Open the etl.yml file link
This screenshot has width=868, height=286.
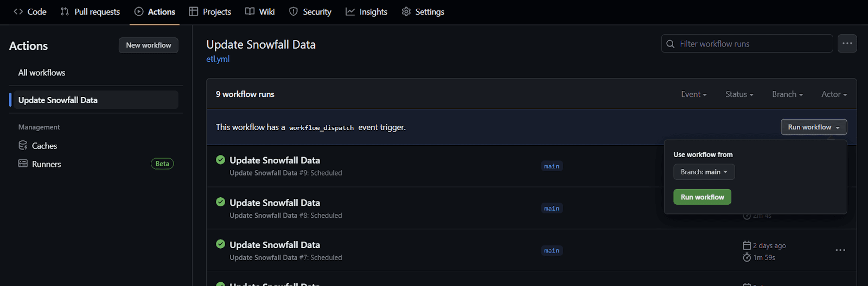click(x=218, y=59)
